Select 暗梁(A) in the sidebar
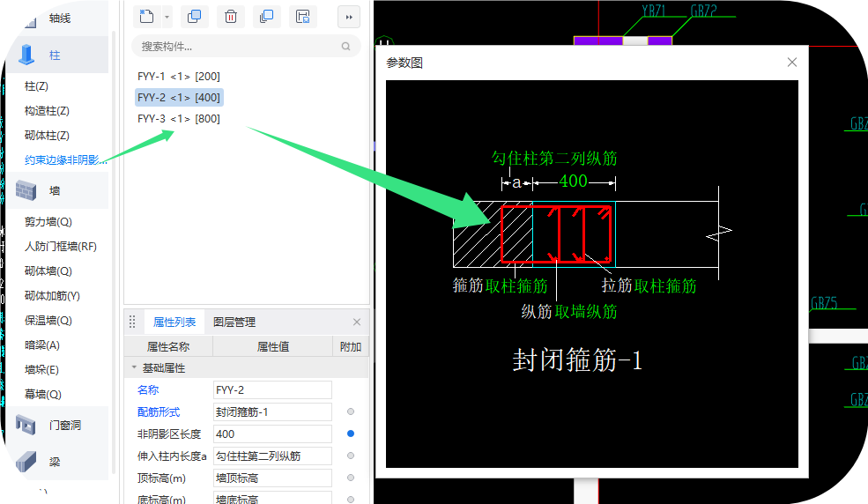Image resolution: width=868 pixels, height=504 pixels. [42, 345]
